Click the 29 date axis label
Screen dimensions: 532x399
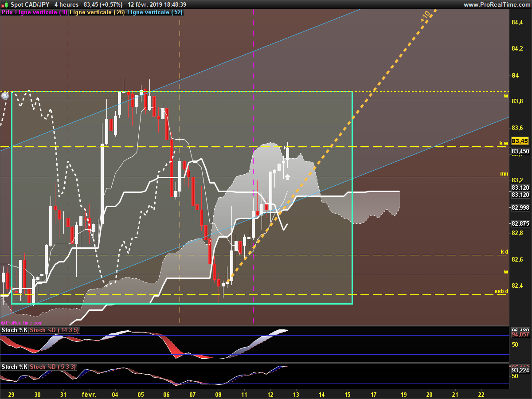(x=12, y=394)
